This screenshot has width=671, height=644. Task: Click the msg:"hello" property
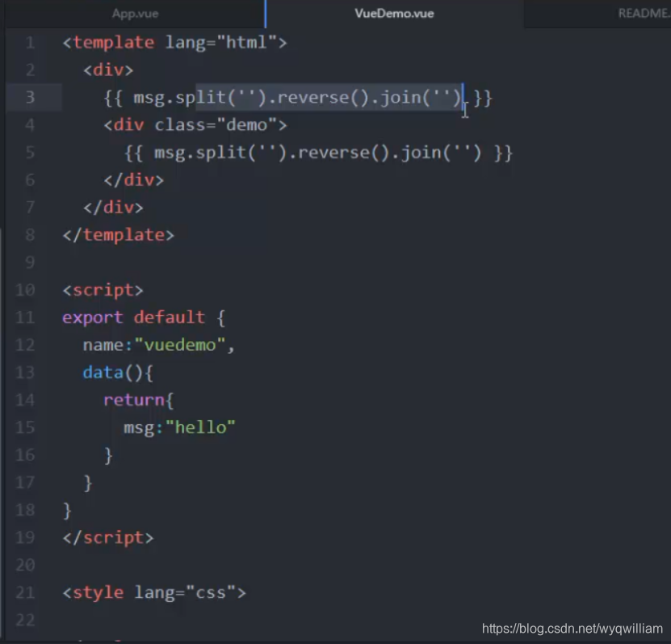[x=180, y=427]
